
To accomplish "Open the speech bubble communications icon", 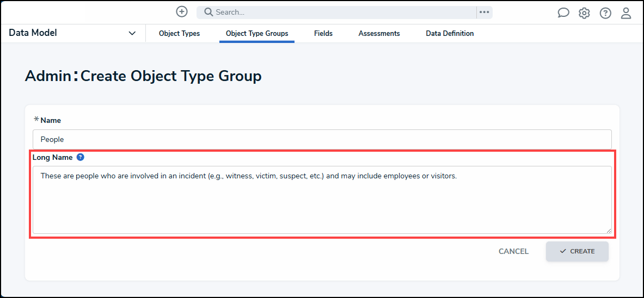I will (x=563, y=13).
